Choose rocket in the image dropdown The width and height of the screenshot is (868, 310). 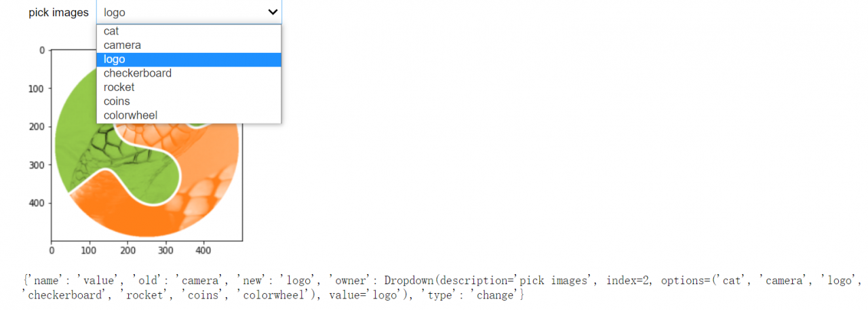(189, 88)
